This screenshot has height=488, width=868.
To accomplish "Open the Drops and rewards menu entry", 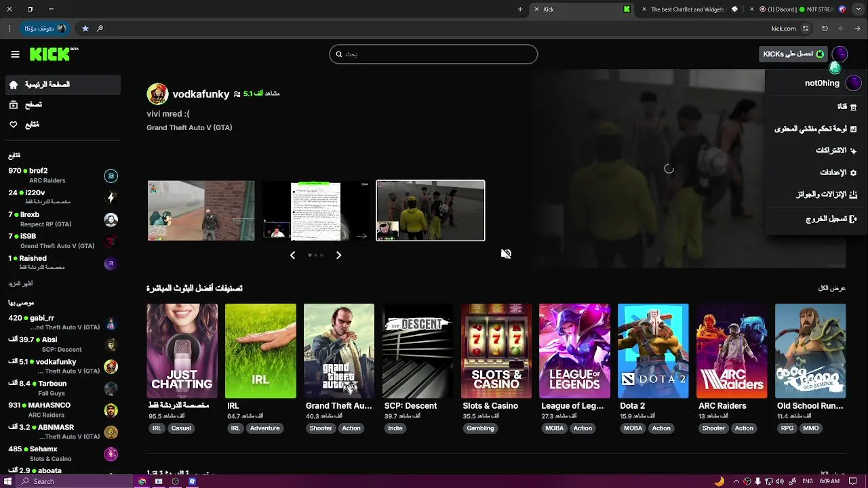I will [816, 195].
